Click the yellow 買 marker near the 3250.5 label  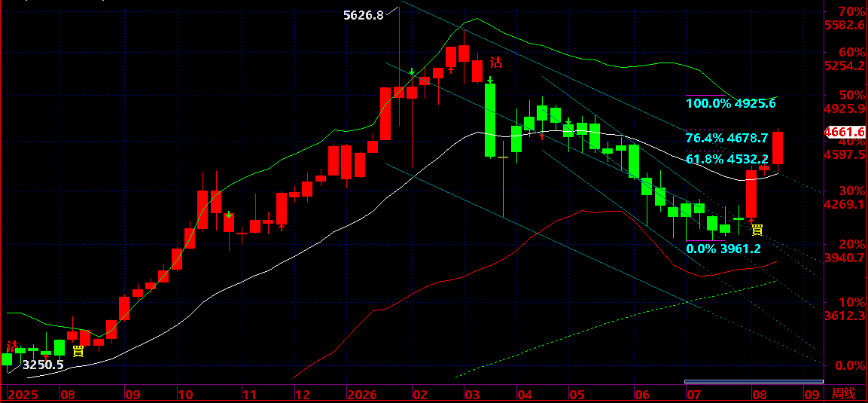78,350
